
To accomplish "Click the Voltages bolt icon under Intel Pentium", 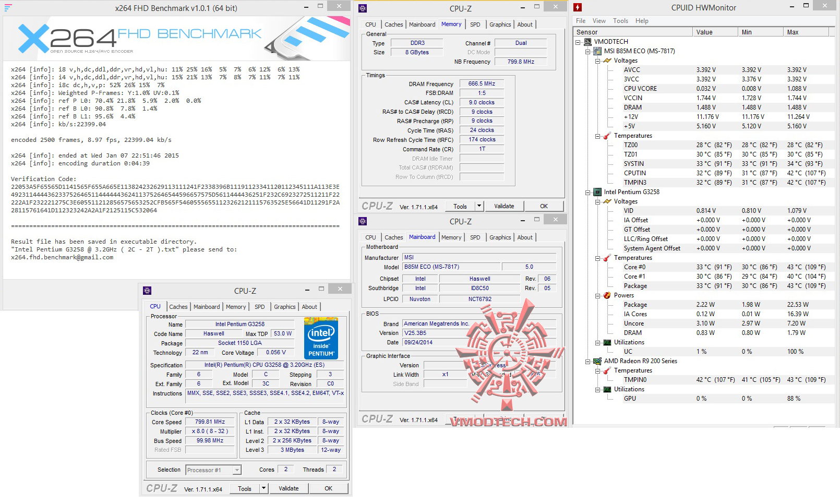I will click(x=607, y=201).
